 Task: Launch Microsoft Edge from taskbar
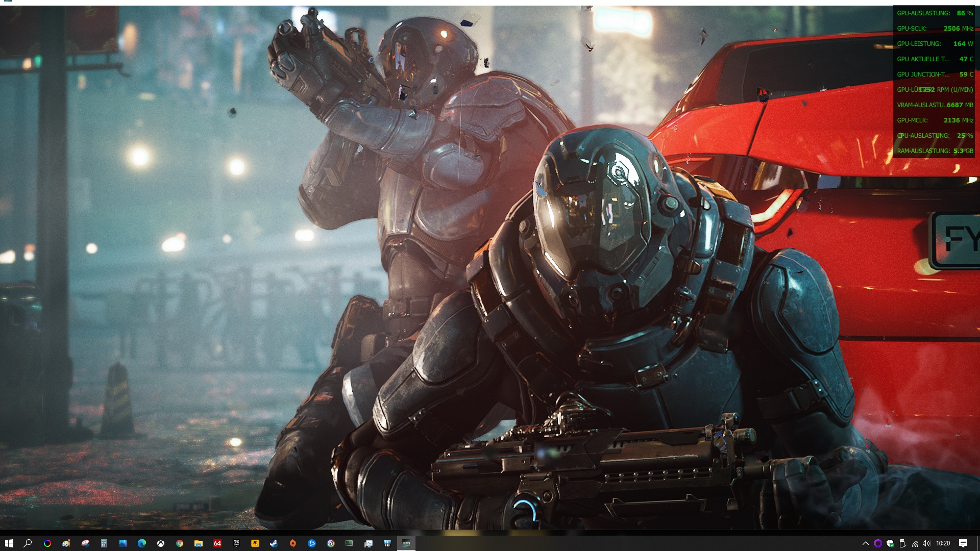click(142, 543)
